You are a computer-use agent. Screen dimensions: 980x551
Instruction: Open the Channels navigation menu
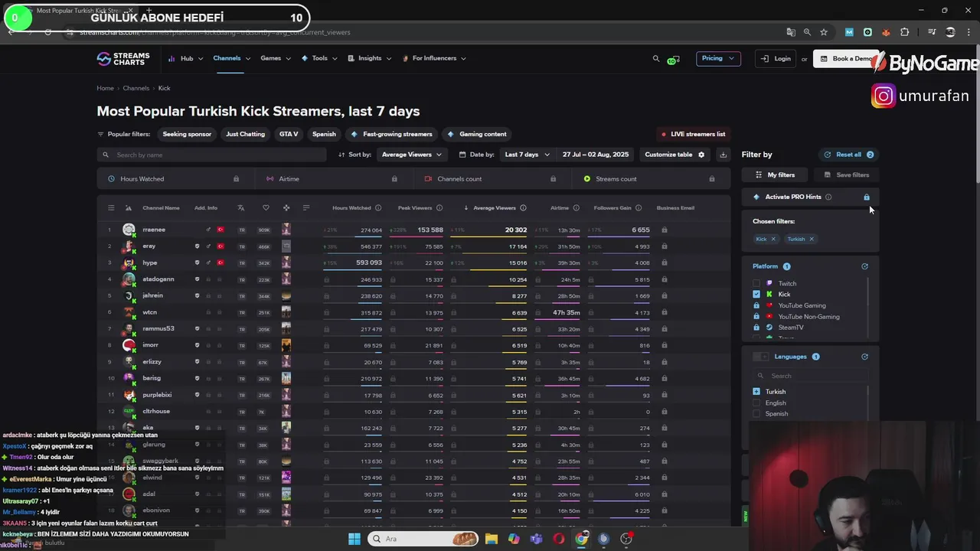pos(230,58)
